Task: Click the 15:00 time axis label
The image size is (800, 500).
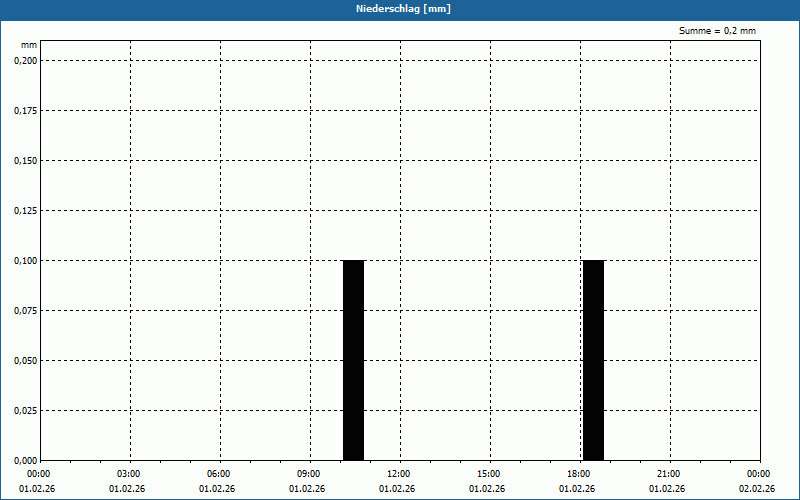Action: [x=489, y=474]
